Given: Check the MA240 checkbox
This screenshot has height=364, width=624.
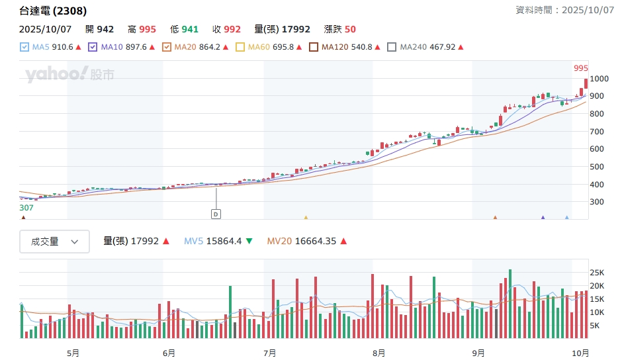Looking at the screenshot, I should coord(392,47).
